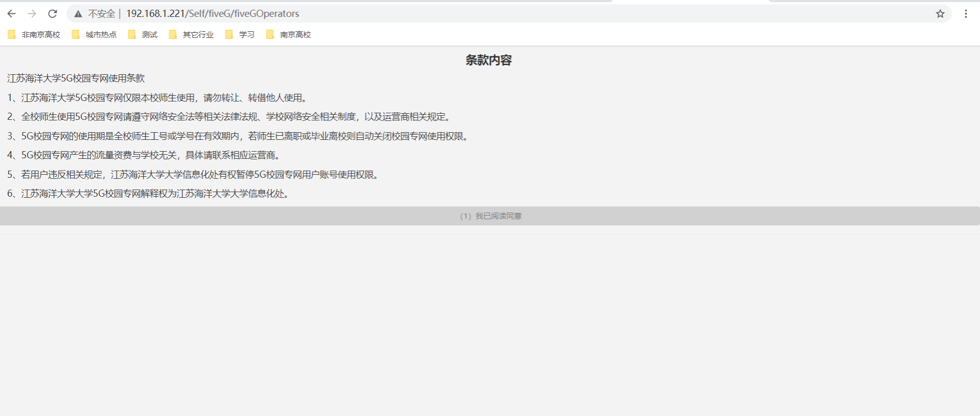Open the Chrome three-dot menu
Viewport: 980px width, 416px height.
(x=966, y=14)
